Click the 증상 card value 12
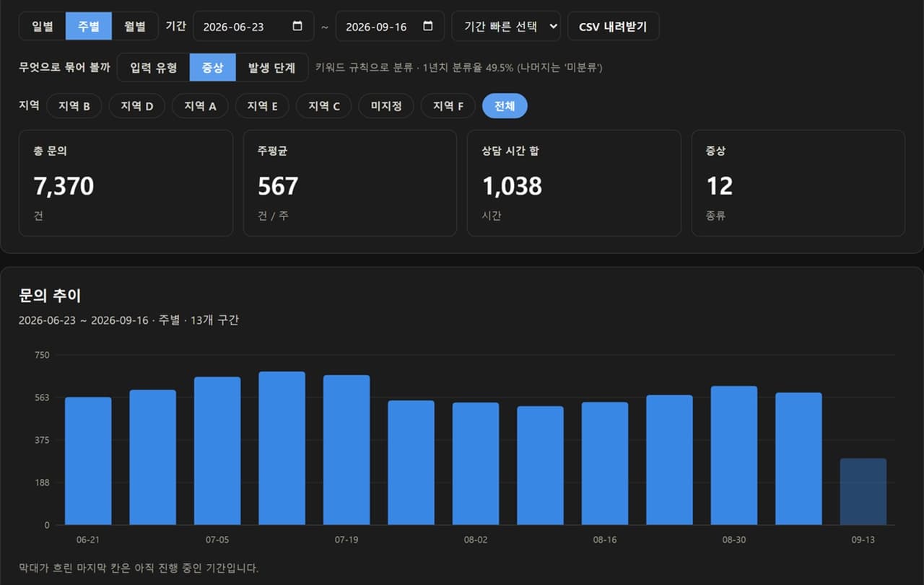The width and height of the screenshot is (924, 585). 720,186
